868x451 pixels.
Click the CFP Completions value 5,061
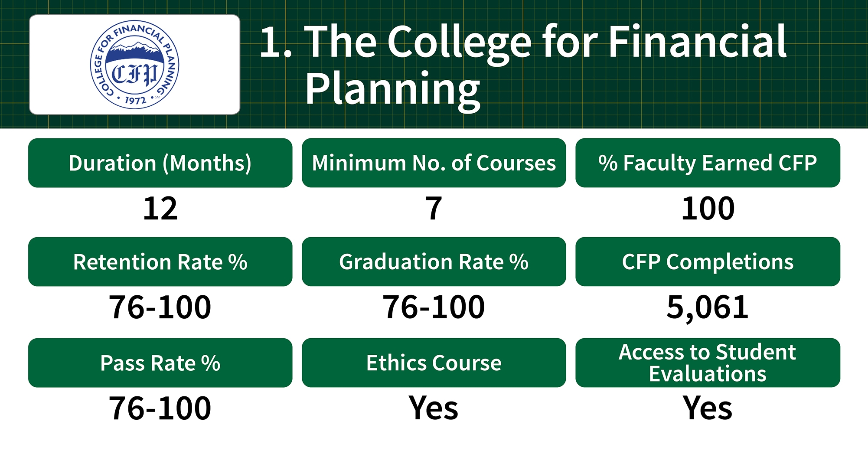click(x=708, y=307)
